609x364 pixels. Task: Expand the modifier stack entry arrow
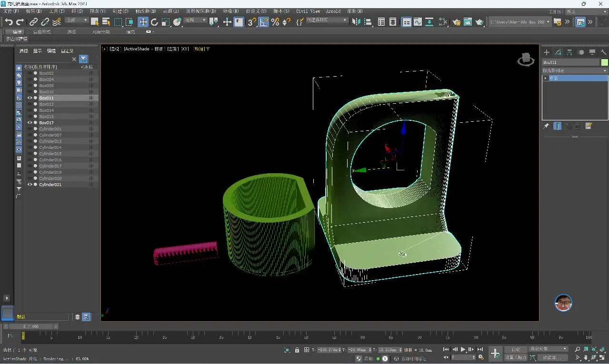click(x=546, y=78)
